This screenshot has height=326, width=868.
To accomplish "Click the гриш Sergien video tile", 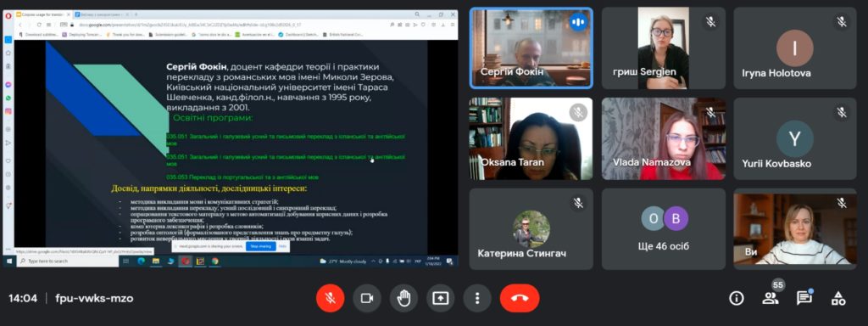I will (x=663, y=48).
